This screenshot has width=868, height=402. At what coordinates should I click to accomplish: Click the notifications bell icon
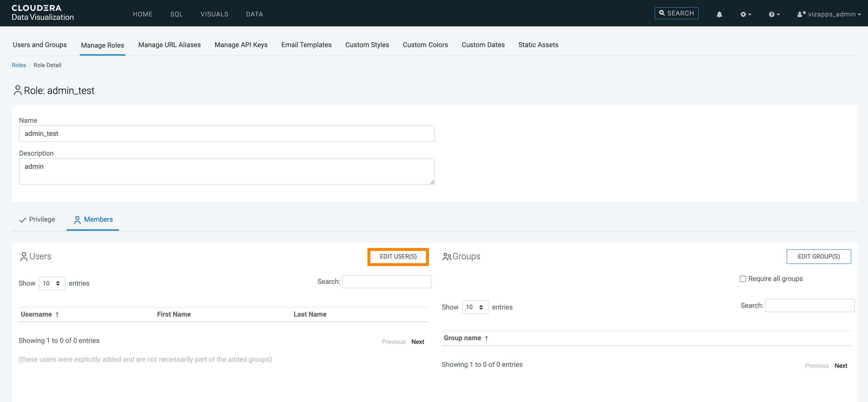[719, 14]
